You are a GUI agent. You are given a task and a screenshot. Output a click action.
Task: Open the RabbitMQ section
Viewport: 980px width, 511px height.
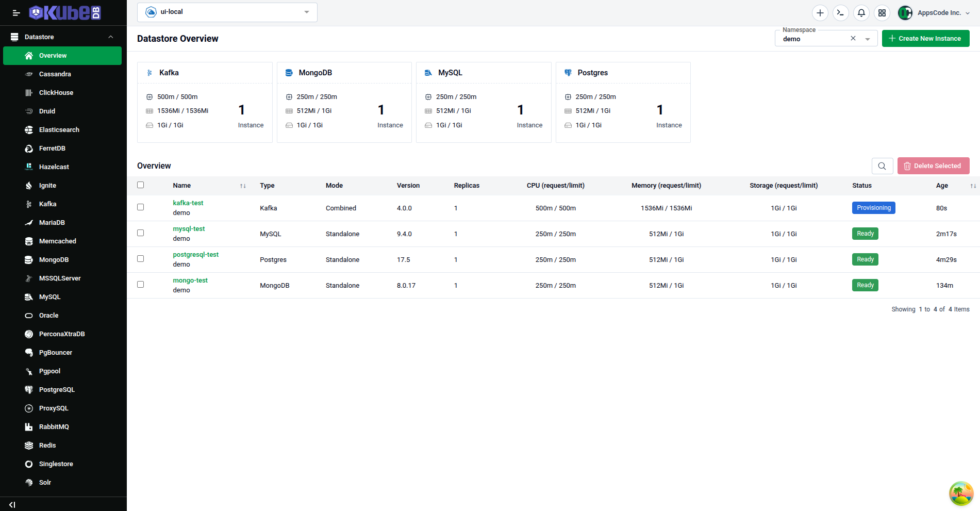(x=54, y=426)
